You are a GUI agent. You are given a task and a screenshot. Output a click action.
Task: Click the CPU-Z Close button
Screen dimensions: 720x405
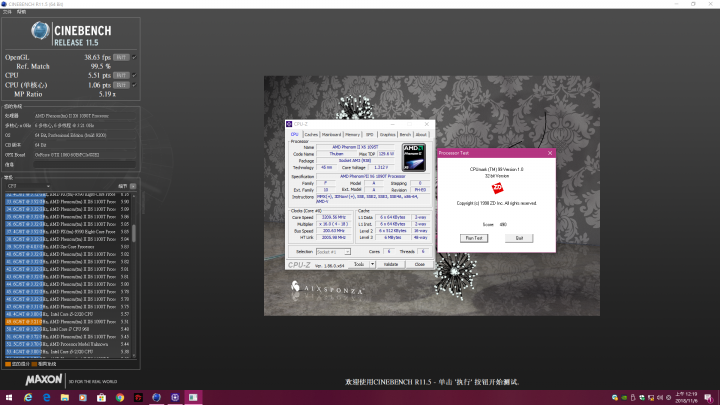(x=420, y=264)
